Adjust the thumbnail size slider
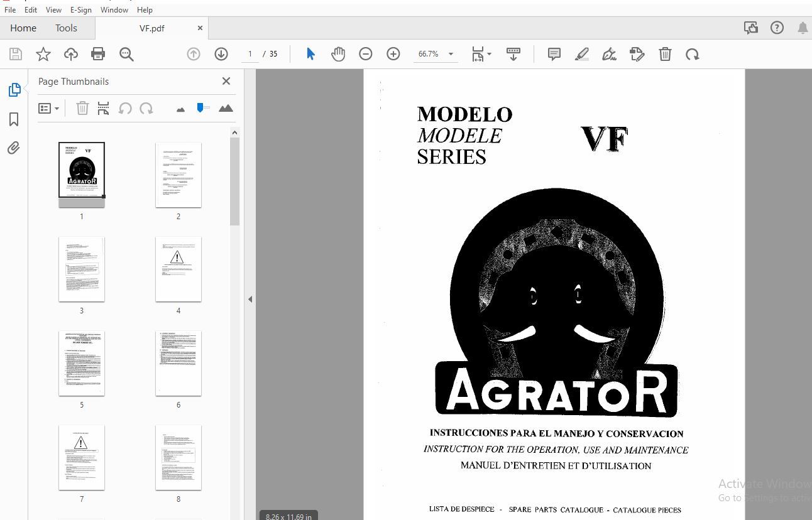812x520 pixels. point(202,108)
